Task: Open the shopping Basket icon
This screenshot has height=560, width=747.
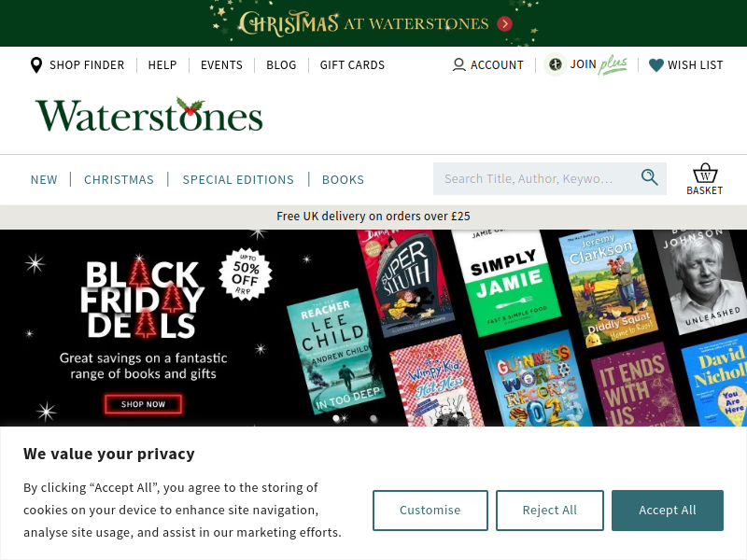Action: 705,179
